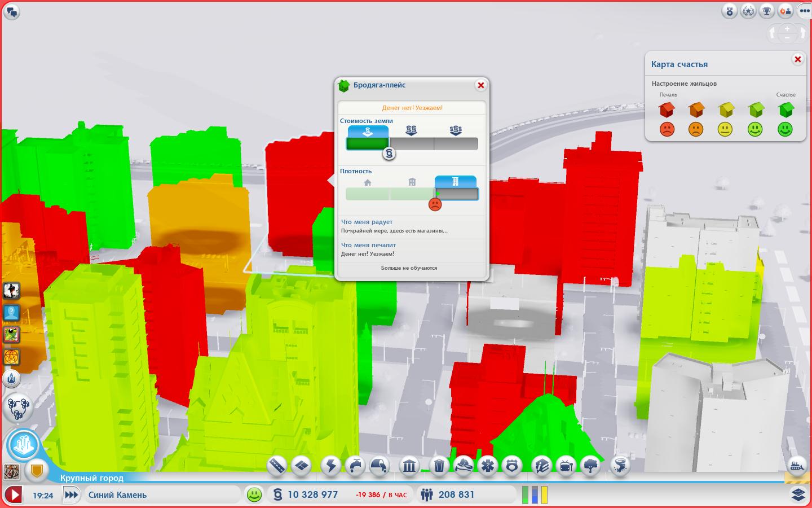
Task: Click the city skyline main button
Action: point(23,445)
